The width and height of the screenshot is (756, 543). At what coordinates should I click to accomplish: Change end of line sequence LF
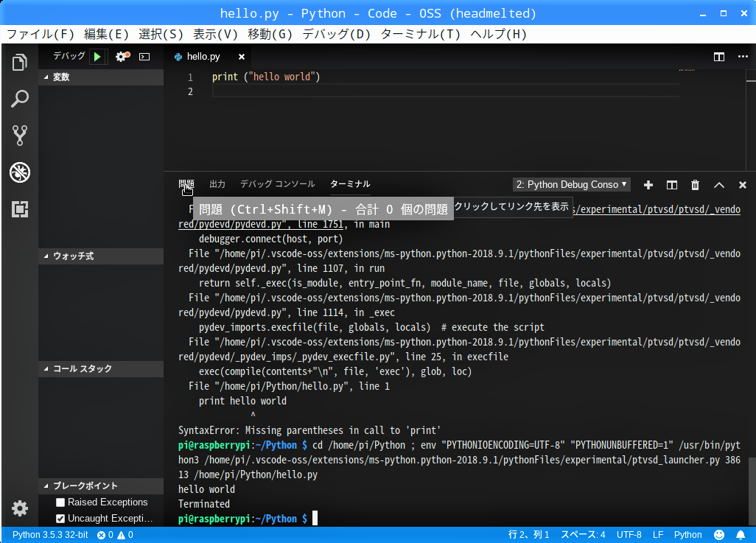[658, 535]
